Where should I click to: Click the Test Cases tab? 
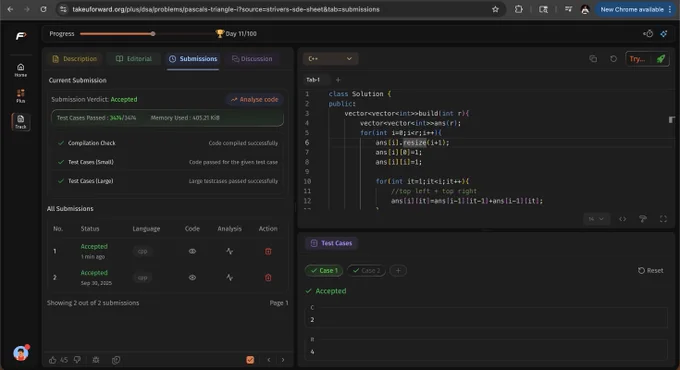(332, 243)
